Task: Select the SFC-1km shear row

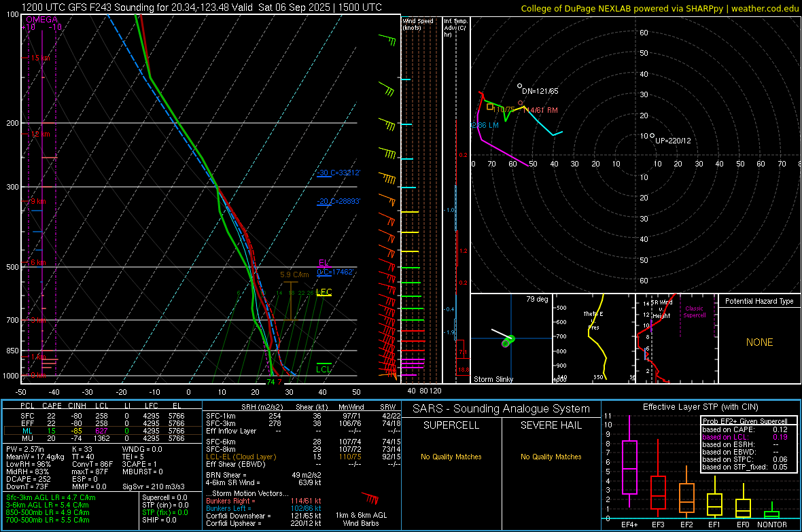Action: click(x=303, y=416)
